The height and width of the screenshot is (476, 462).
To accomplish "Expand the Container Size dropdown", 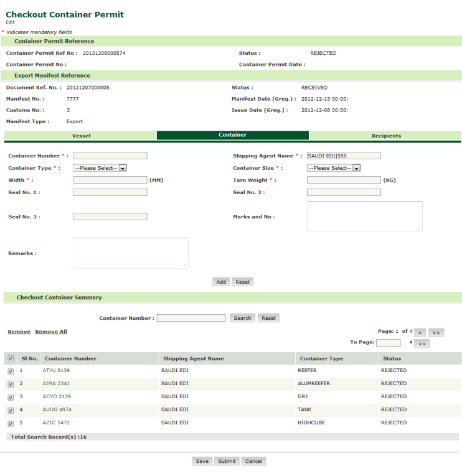I will [334, 168].
